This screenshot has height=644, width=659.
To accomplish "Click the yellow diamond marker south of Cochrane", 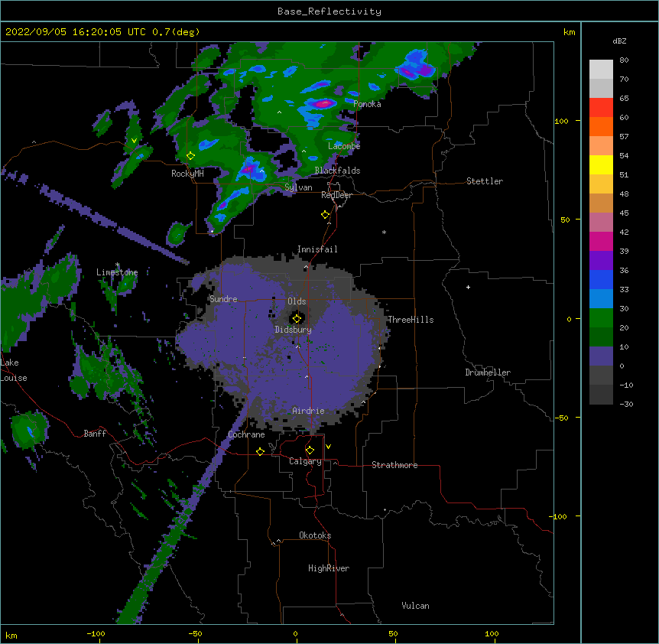I will click(260, 451).
